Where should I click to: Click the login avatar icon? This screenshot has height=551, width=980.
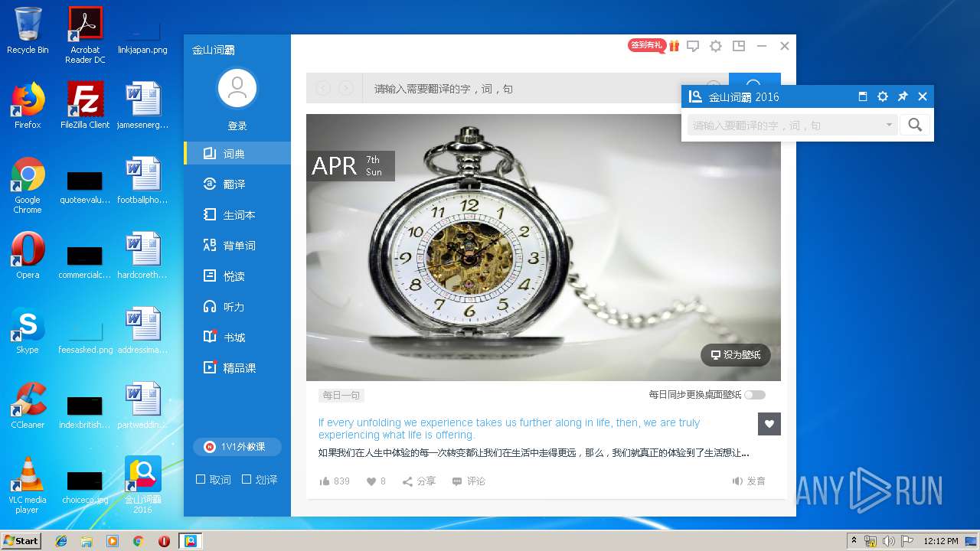click(x=237, y=88)
